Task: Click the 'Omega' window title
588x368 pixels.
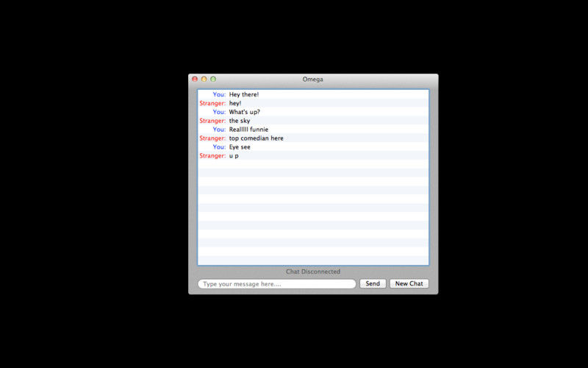Action: click(x=313, y=79)
